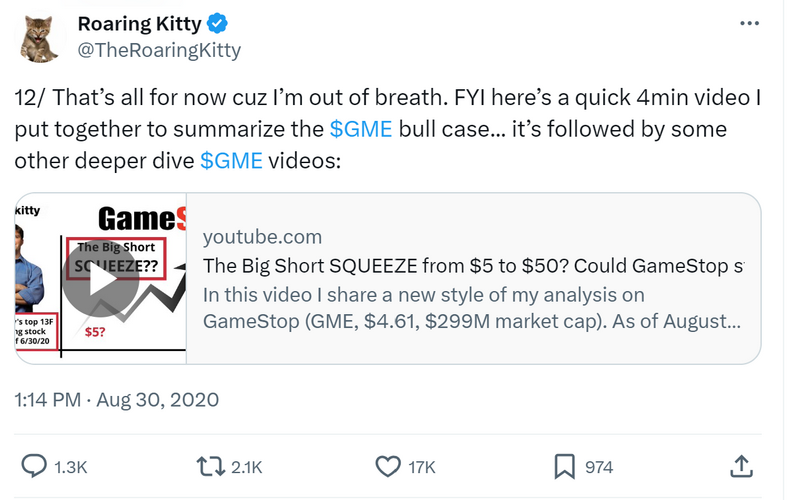Open the 1:14 PM Aug 30, 2020 timestamp
The image size is (788, 500).
[x=117, y=400]
